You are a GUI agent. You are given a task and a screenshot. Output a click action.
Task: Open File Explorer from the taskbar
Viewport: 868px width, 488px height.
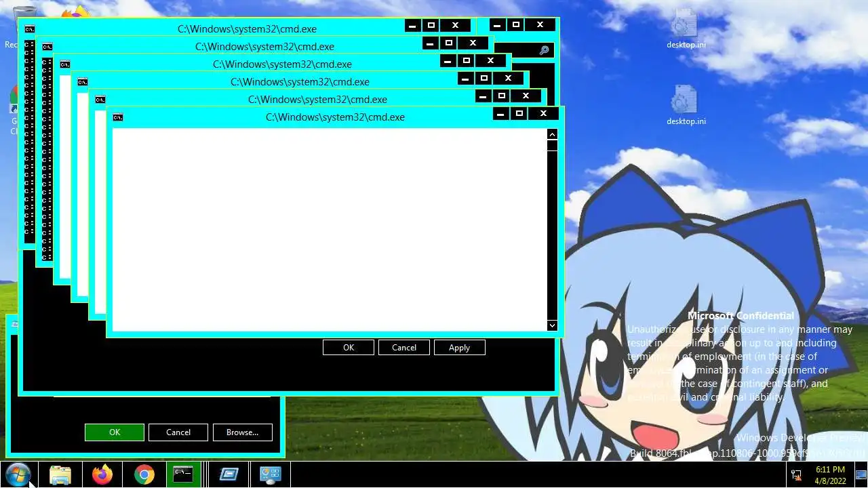pos(60,474)
